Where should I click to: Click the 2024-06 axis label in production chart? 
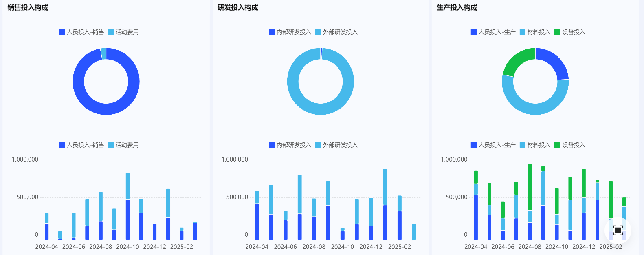[x=503, y=247]
